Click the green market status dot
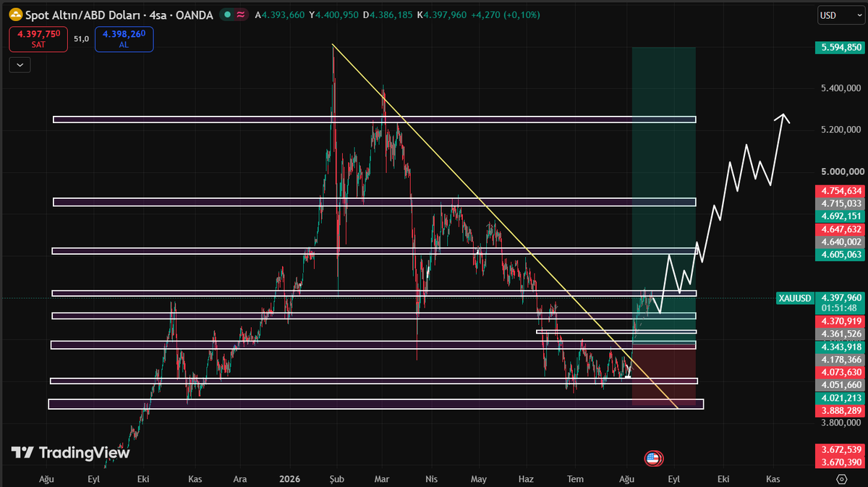Viewport: 868px width, 487px height. (x=227, y=14)
